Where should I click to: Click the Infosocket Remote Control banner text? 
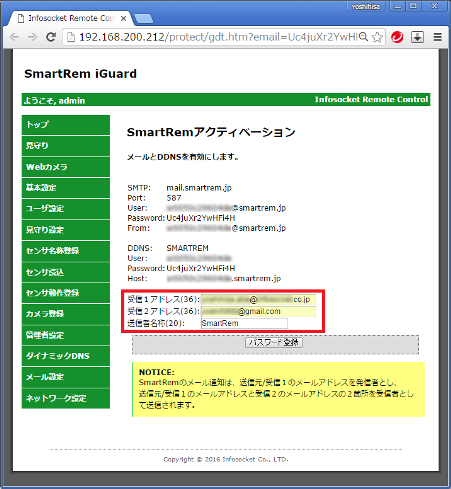(x=371, y=99)
